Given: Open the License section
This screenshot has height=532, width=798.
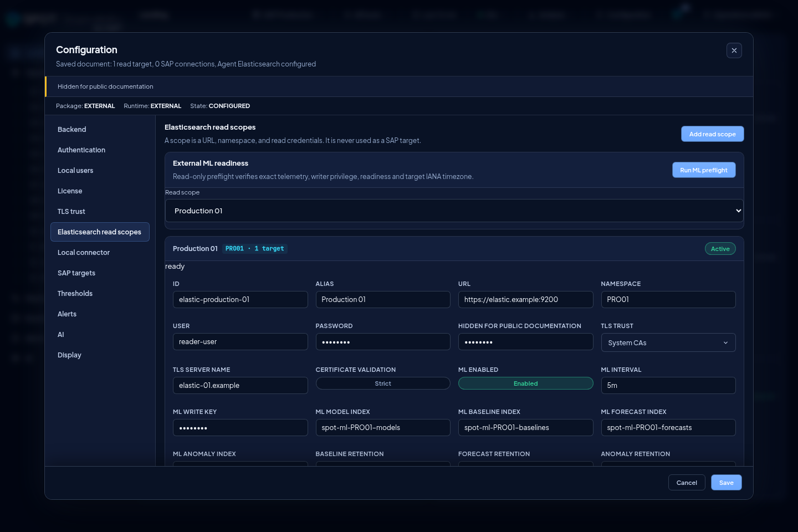Looking at the screenshot, I should 100,191.
